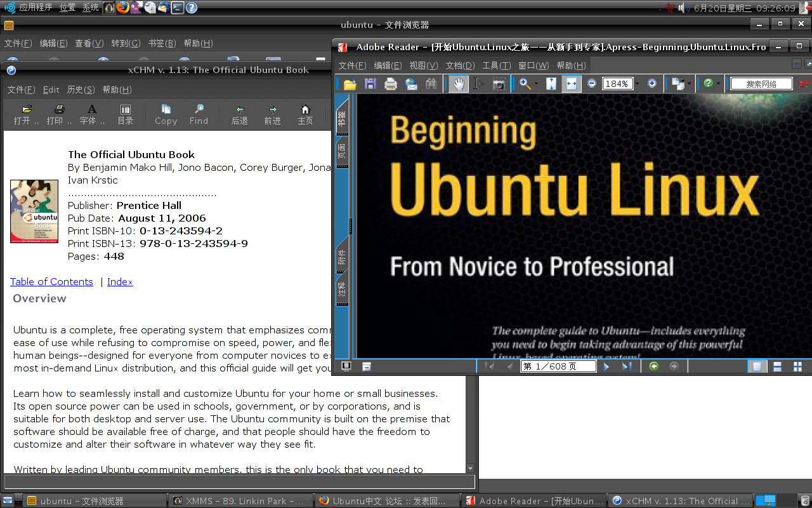Viewport: 812px width, 508px height.
Task: Click Open file icon in Adobe Reader
Action: 350,84
